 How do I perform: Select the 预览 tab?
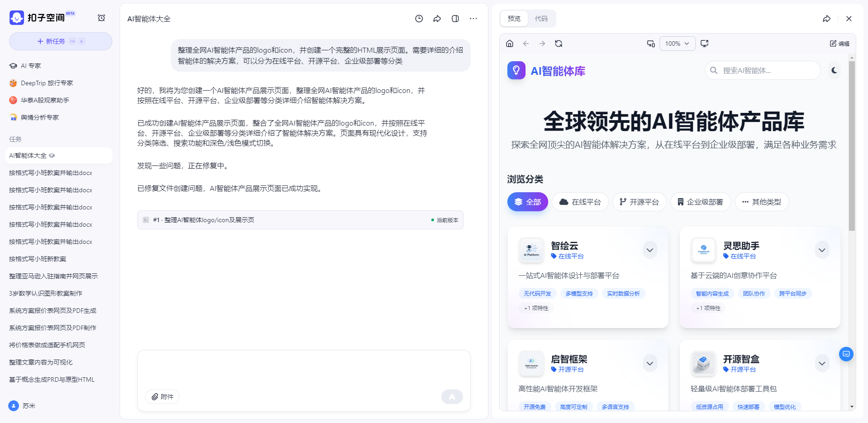[x=514, y=19]
